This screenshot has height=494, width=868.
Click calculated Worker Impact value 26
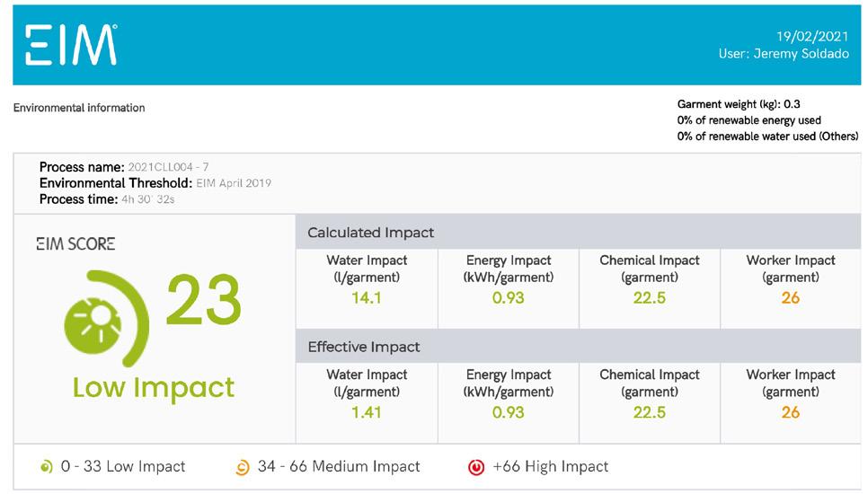[790, 298]
